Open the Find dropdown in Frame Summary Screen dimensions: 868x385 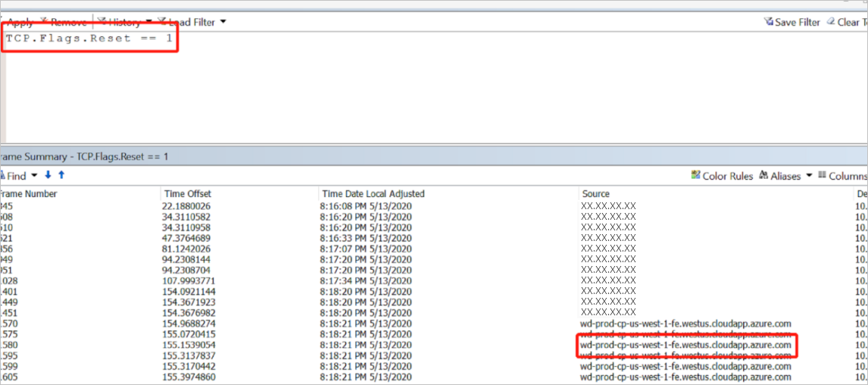click(x=19, y=175)
